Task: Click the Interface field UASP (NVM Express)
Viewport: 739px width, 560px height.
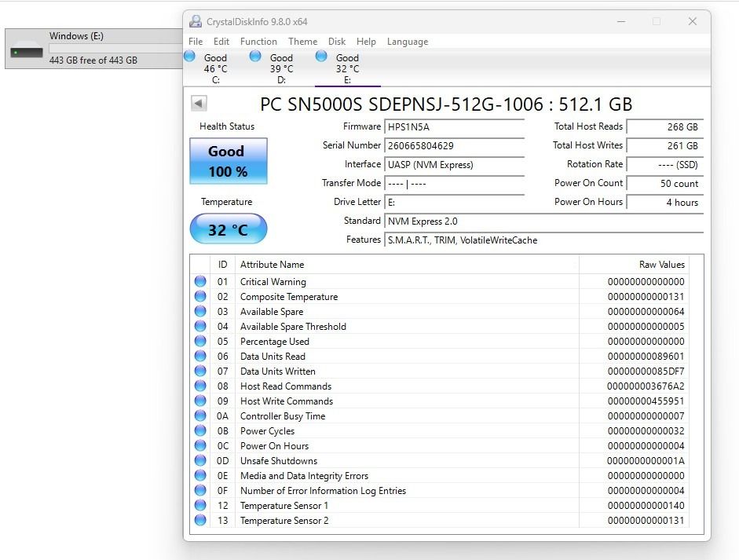Action: point(455,164)
